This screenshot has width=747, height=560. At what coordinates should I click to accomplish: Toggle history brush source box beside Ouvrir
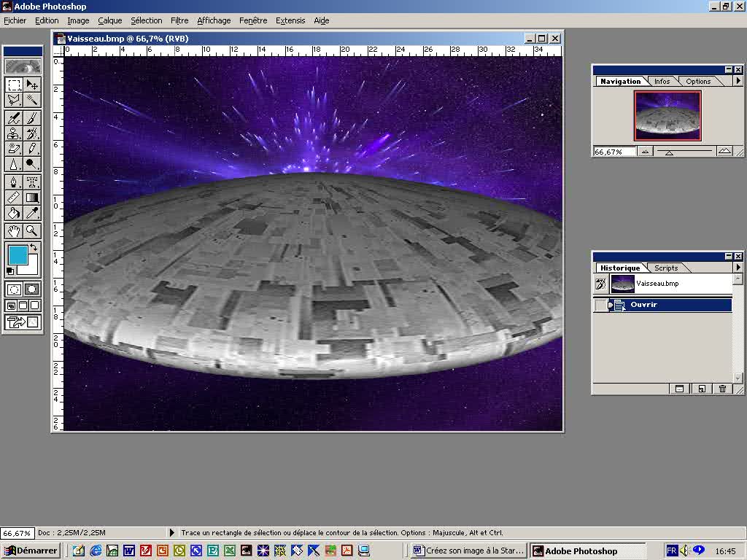600,306
